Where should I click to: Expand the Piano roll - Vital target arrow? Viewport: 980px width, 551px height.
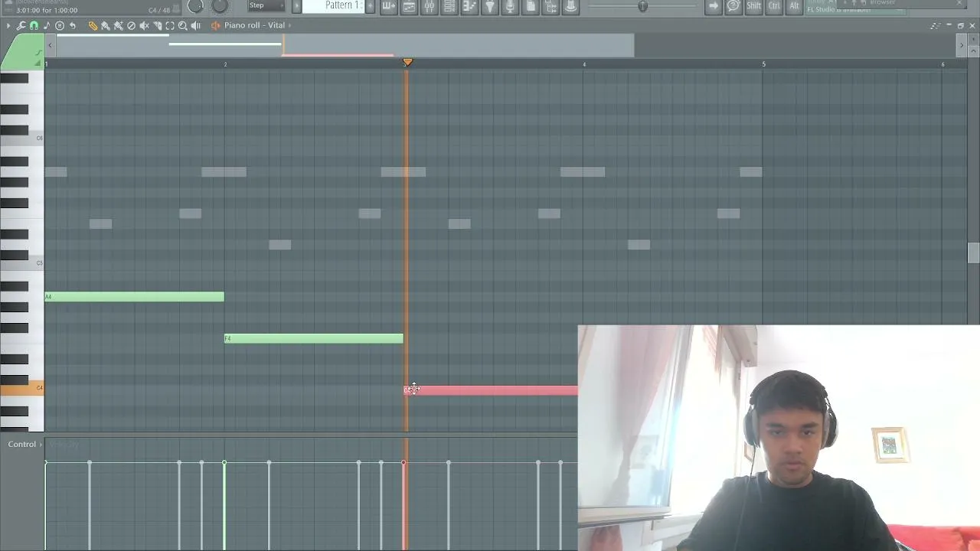click(x=290, y=25)
